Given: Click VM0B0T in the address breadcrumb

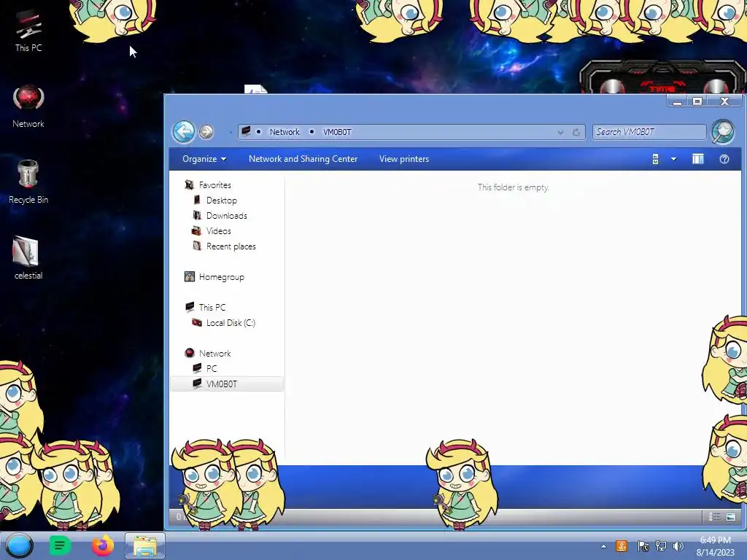Looking at the screenshot, I should point(337,132).
